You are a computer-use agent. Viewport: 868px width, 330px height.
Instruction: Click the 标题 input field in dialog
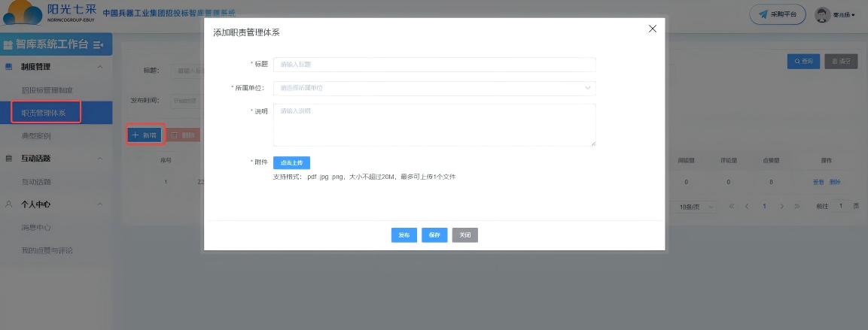(434, 65)
